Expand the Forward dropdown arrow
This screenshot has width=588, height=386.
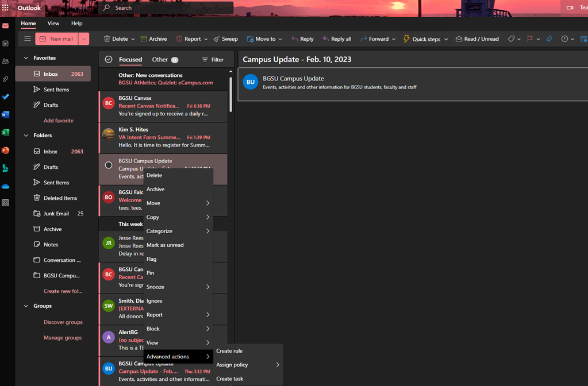pos(393,39)
